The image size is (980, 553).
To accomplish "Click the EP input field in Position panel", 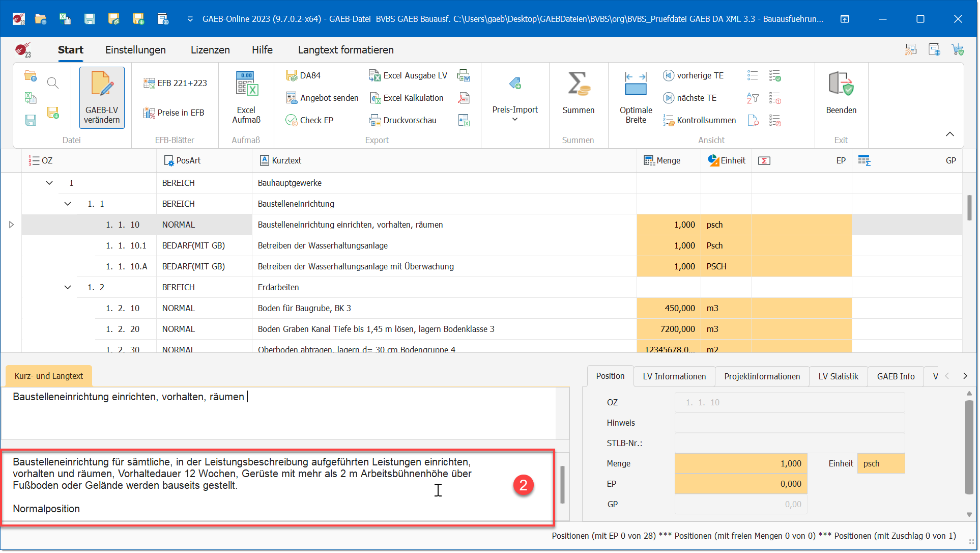I will [x=740, y=484].
